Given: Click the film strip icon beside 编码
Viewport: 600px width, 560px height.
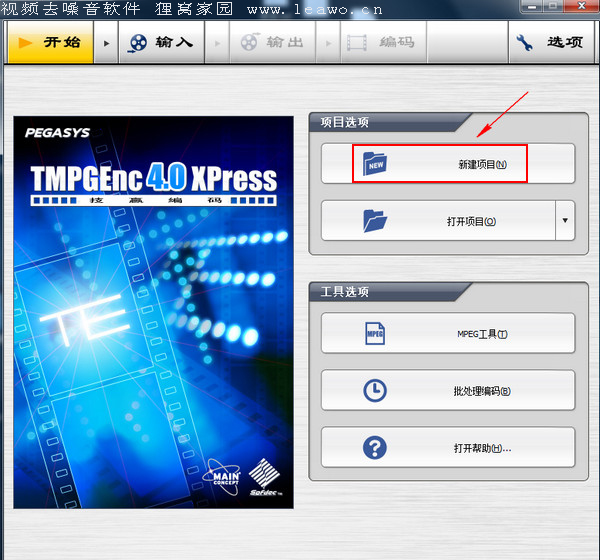Looking at the screenshot, I should point(357,42).
